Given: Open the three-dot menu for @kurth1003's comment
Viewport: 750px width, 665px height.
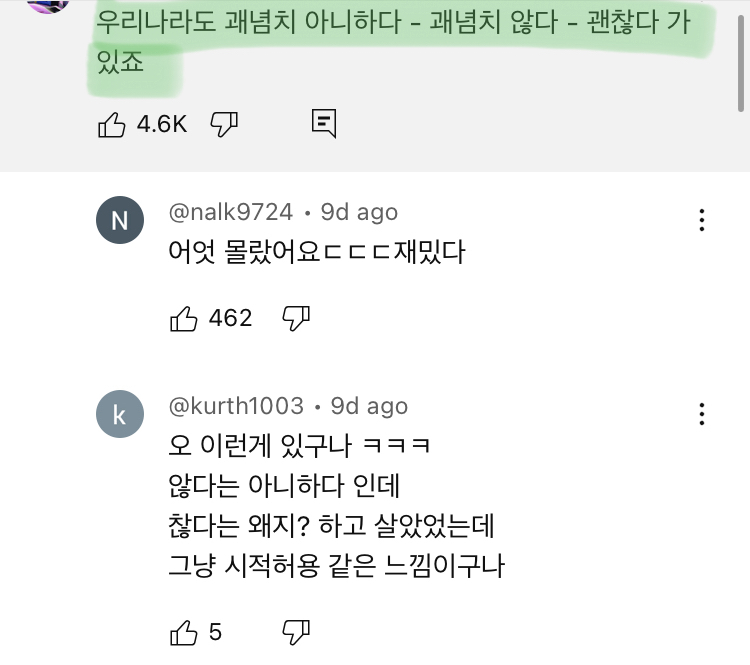Looking at the screenshot, I should coord(702,414).
